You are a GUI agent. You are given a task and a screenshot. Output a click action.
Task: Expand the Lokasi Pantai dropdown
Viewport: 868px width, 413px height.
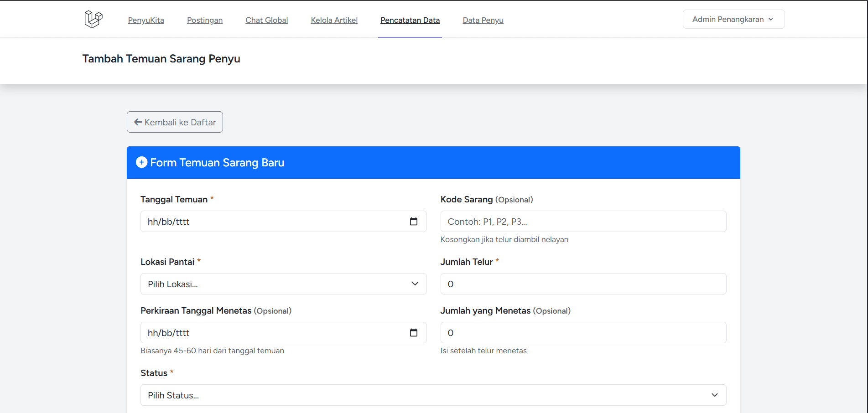pos(283,284)
